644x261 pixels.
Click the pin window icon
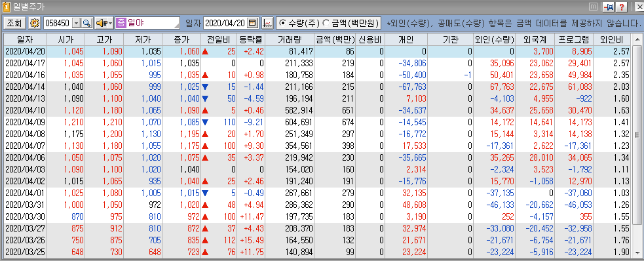608,7
